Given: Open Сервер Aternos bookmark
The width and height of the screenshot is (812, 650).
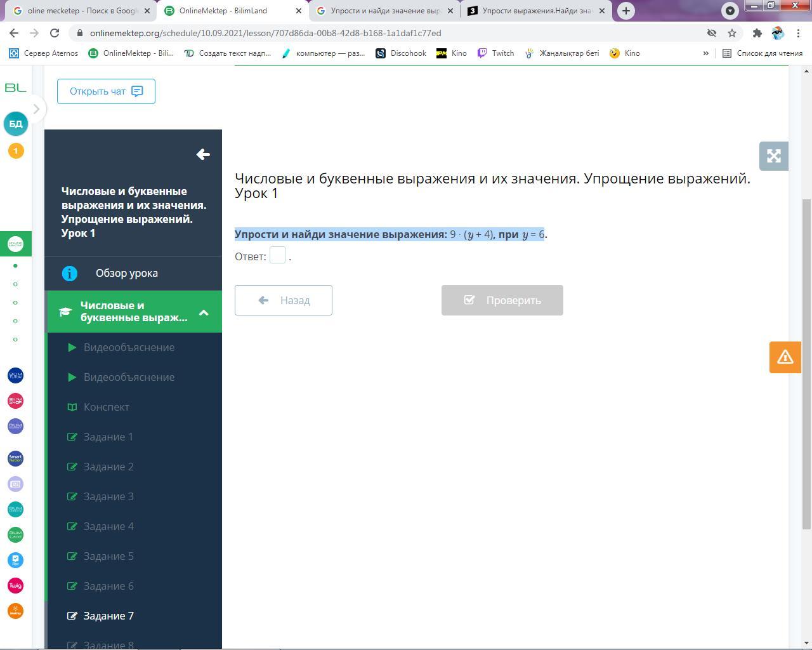Looking at the screenshot, I should click(44, 53).
